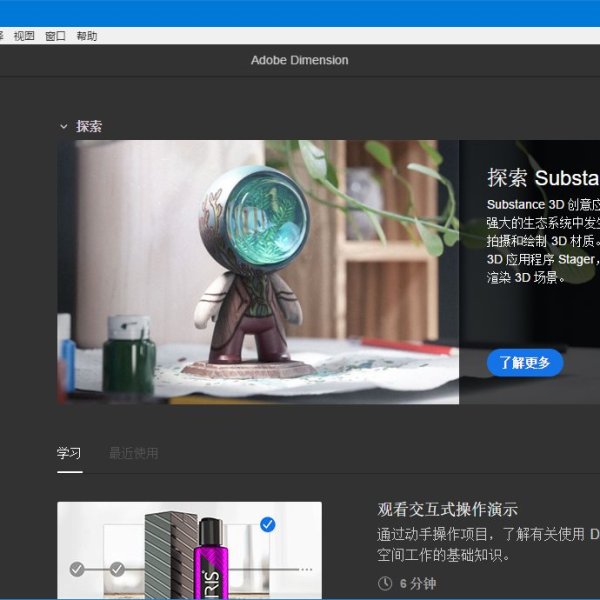The width and height of the screenshot is (600, 600).
Task: Click the blue checkmark step on the tutorial thumbnail
Action: point(267,525)
